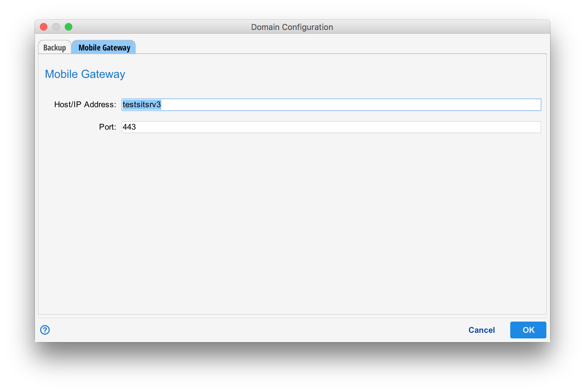Click the yellow minimize button
Image resolution: width=585 pixels, height=392 pixels.
(56, 27)
